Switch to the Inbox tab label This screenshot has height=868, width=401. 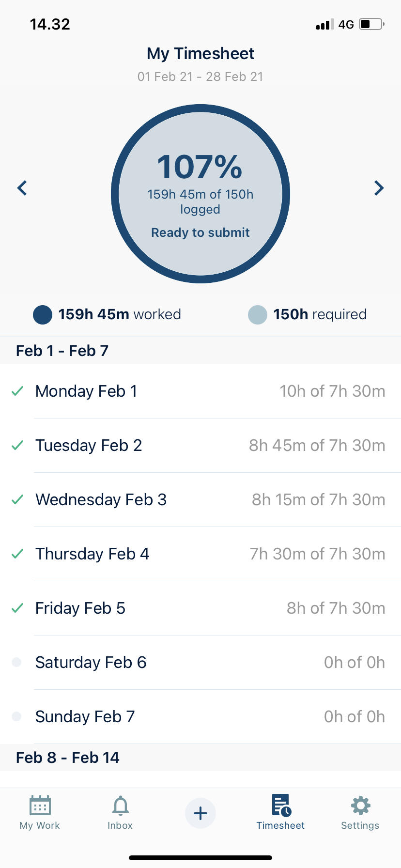click(120, 825)
